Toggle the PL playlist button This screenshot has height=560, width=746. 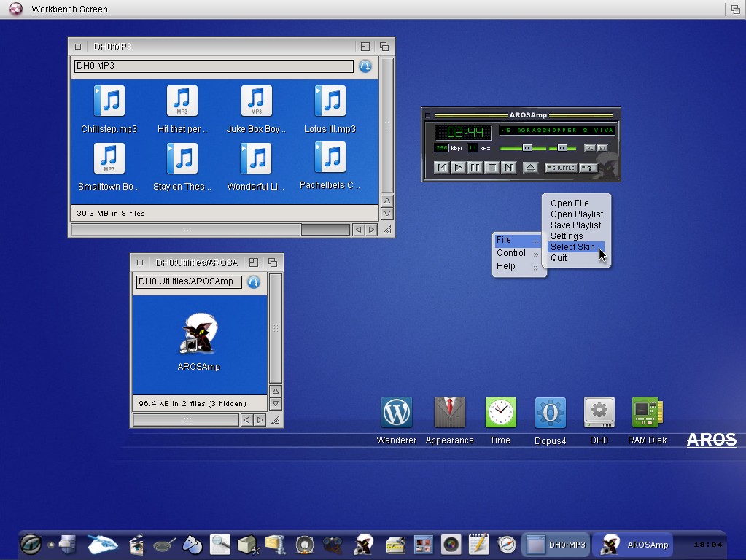tap(589, 148)
